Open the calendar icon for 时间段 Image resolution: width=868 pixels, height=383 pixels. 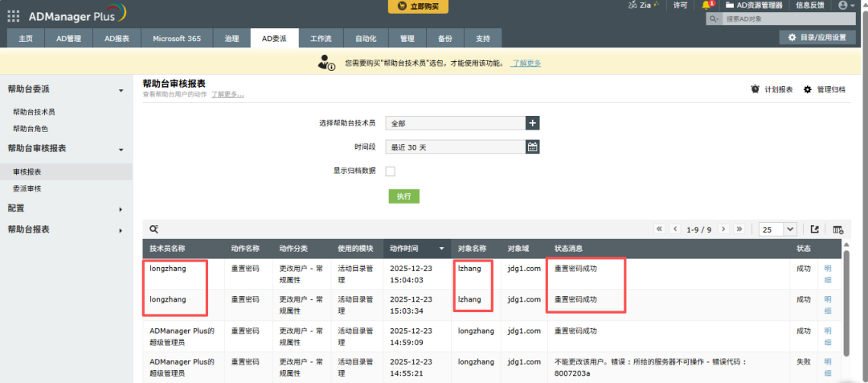(x=533, y=147)
